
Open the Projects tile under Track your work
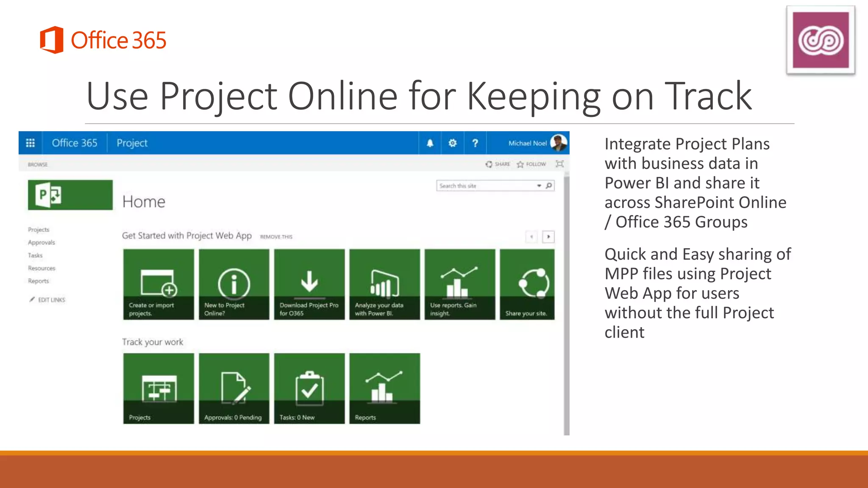(159, 388)
